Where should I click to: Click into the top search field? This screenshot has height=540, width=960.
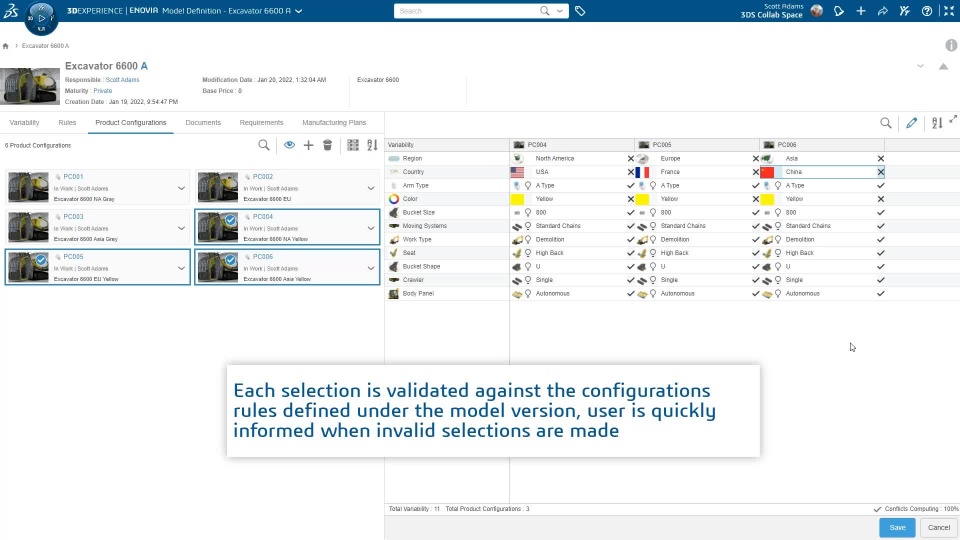click(467, 11)
